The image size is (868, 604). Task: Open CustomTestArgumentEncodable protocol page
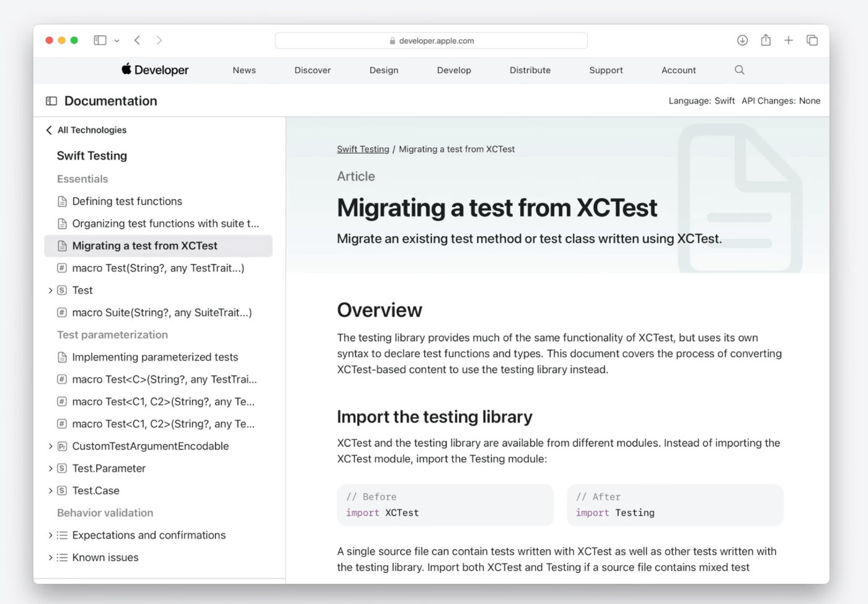pos(151,446)
